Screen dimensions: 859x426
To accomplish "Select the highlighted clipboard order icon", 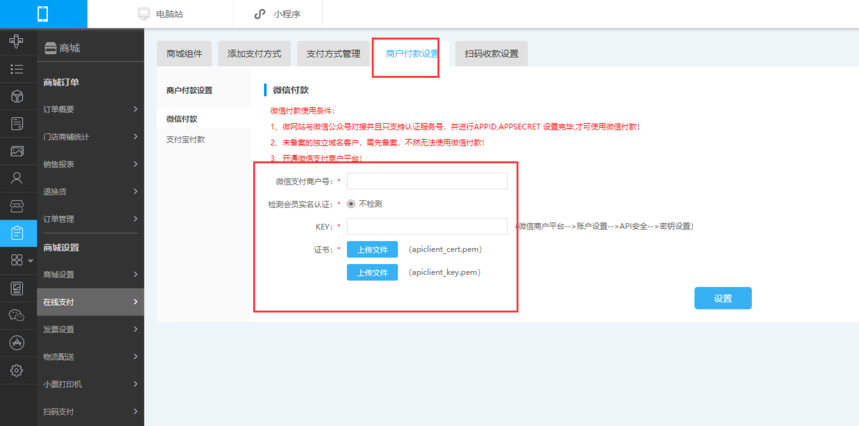I will [x=17, y=233].
